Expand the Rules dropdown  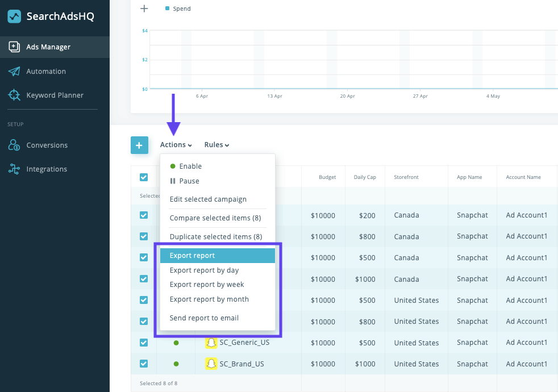pos(216,144)
